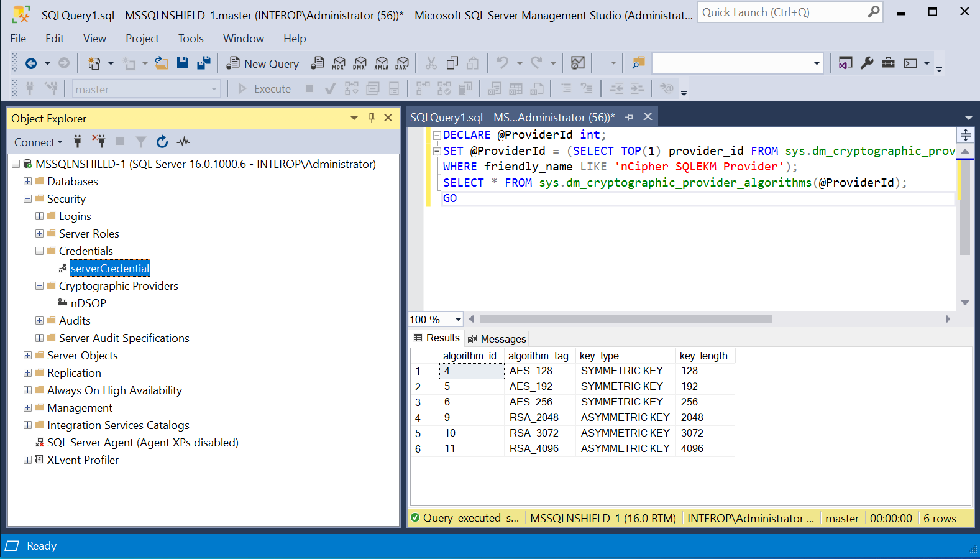
Task: Open the master database dropdown
Action: click(x=214, y=90)
